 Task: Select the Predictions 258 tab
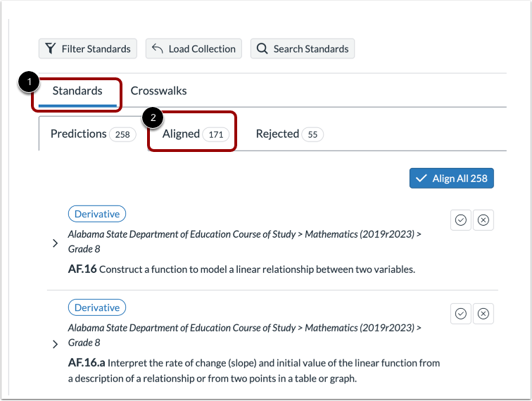(x=92, y=134)
